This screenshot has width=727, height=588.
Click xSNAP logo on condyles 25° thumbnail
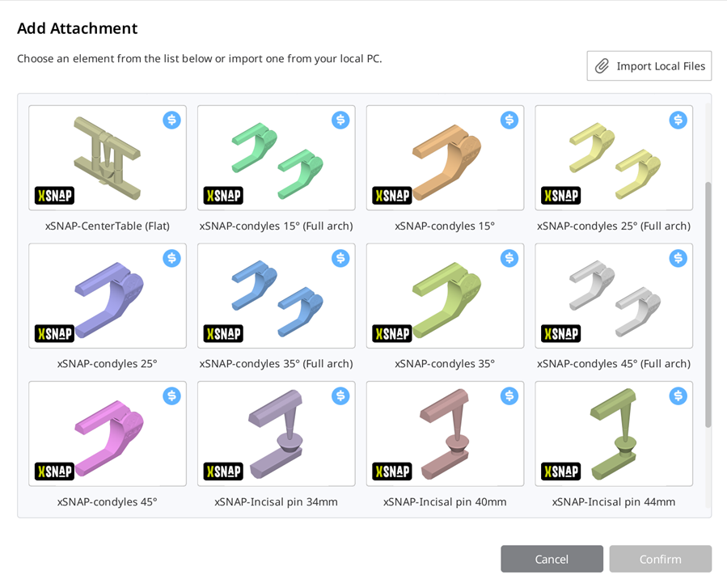55,333
